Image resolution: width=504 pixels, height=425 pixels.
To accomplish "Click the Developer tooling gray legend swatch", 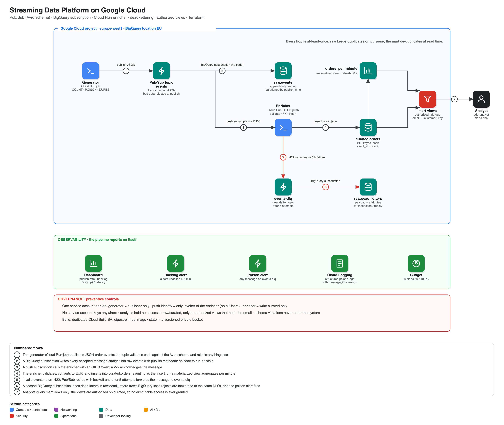I will tap(101, 416).
